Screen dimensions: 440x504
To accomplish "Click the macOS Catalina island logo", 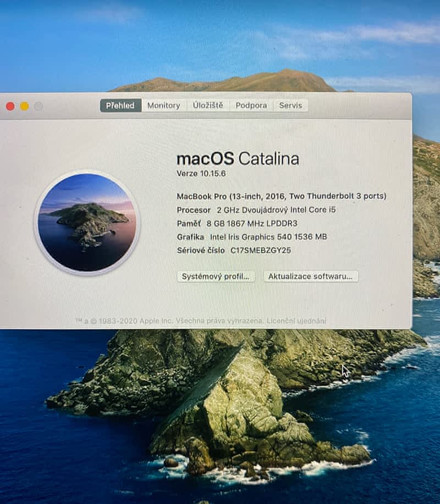I will pyautogui.click(x=87, y=223).
